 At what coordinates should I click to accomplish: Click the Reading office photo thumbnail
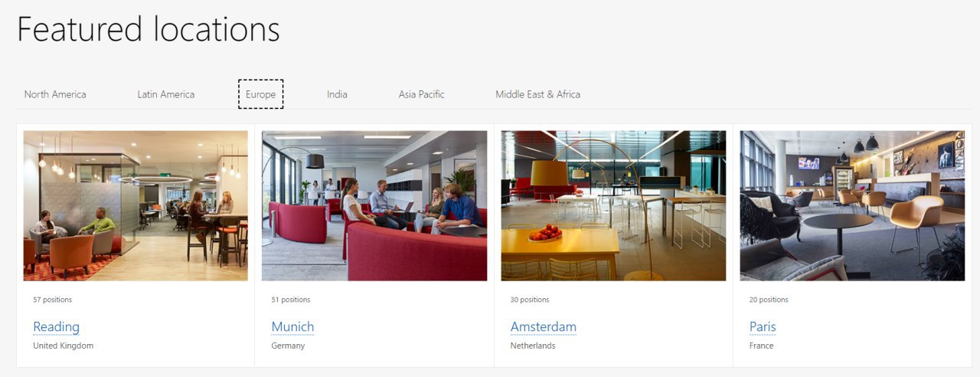pyautogui.click(x=136, y=205)
